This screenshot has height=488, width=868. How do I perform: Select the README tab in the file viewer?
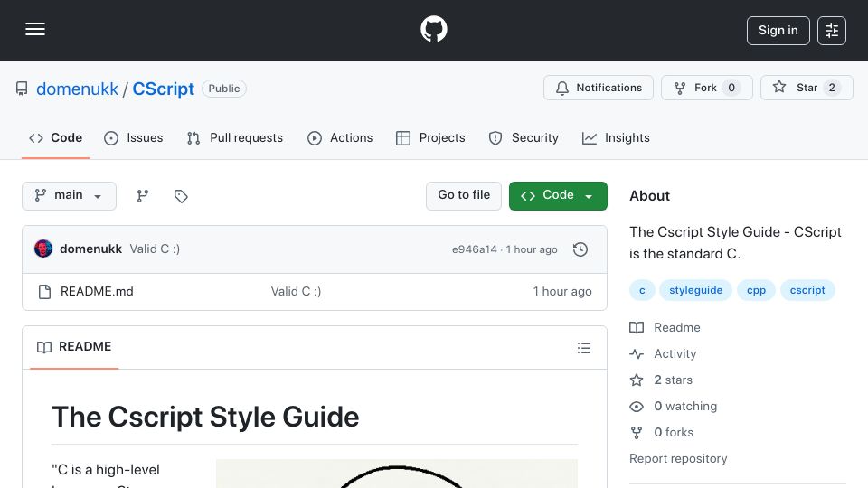[74, 347]
